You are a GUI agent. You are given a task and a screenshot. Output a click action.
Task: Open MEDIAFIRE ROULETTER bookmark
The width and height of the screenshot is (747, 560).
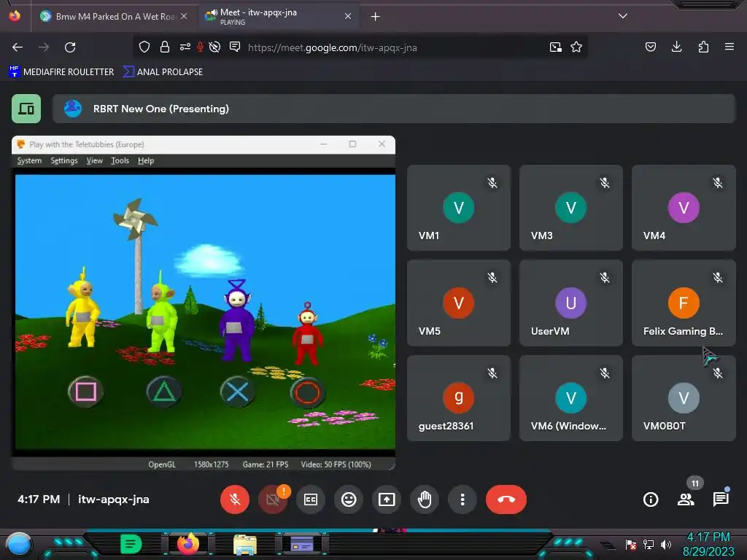coord(61,72)
